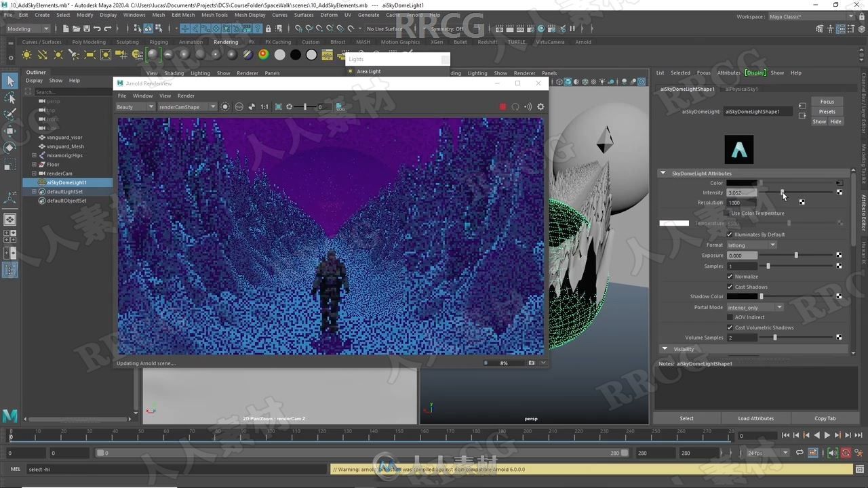Open renderCamShape camera dropdown
This screenshot has height=488, width=868.
[x=186, y=106]
